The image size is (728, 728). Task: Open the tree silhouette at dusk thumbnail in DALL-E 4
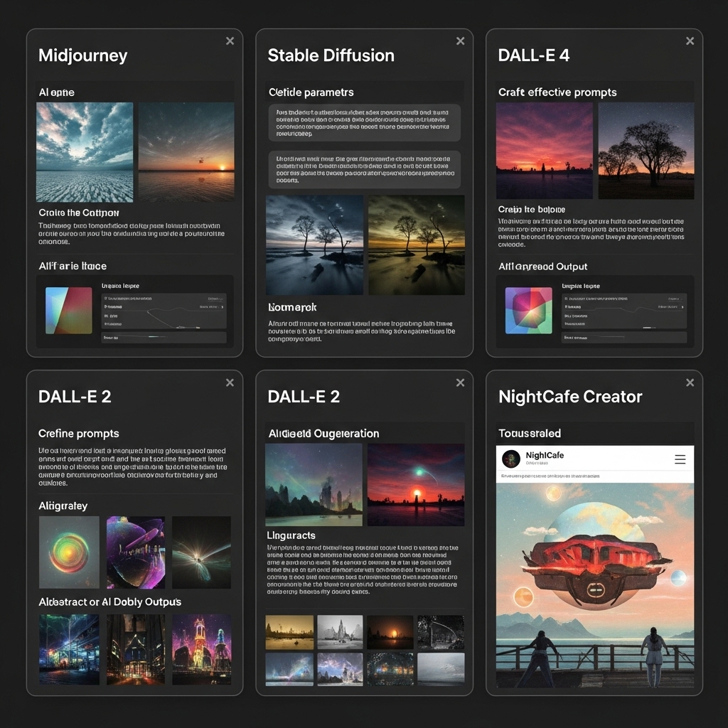click(646, 151)
